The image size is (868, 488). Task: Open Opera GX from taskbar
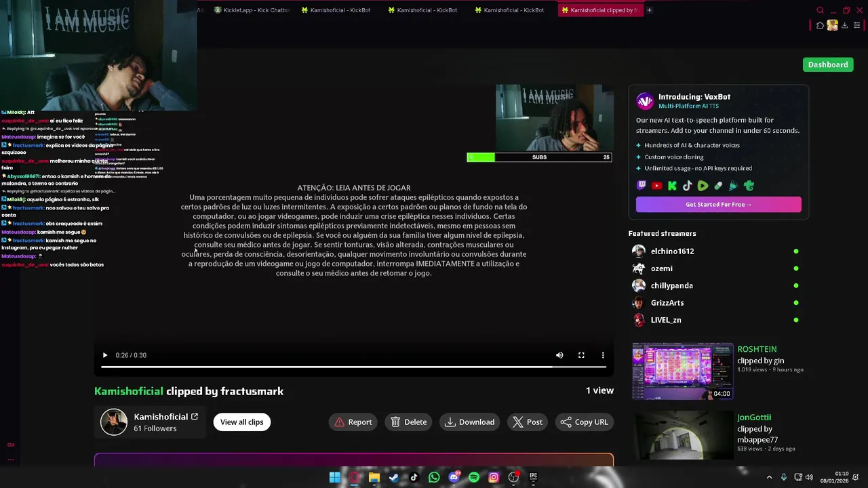pyautogui.click(x=354, y=477)
